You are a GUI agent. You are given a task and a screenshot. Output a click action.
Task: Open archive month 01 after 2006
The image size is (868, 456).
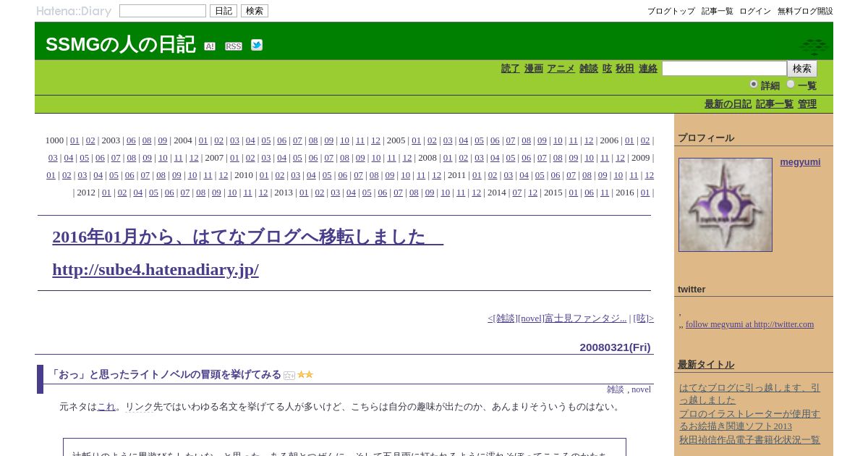point(629,140)
